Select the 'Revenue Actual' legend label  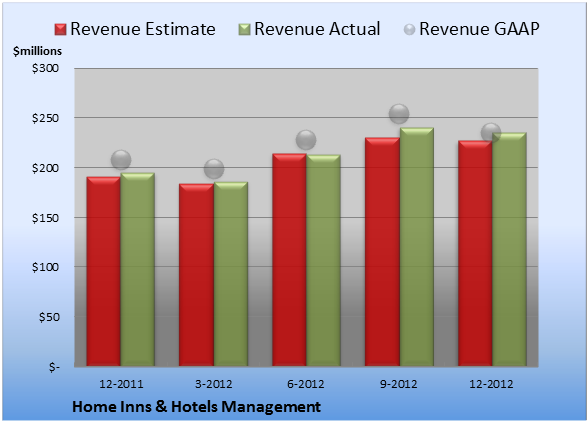(x=317, y=29)
